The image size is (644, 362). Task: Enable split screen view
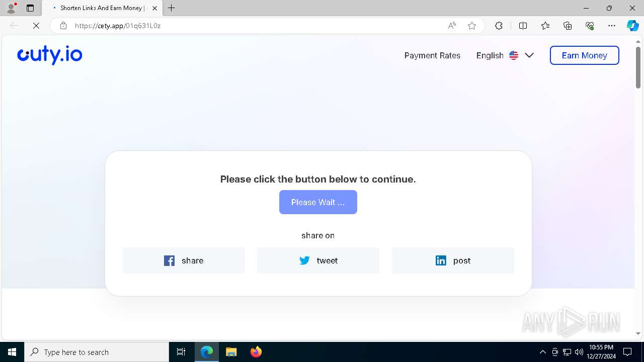(523, 26)
